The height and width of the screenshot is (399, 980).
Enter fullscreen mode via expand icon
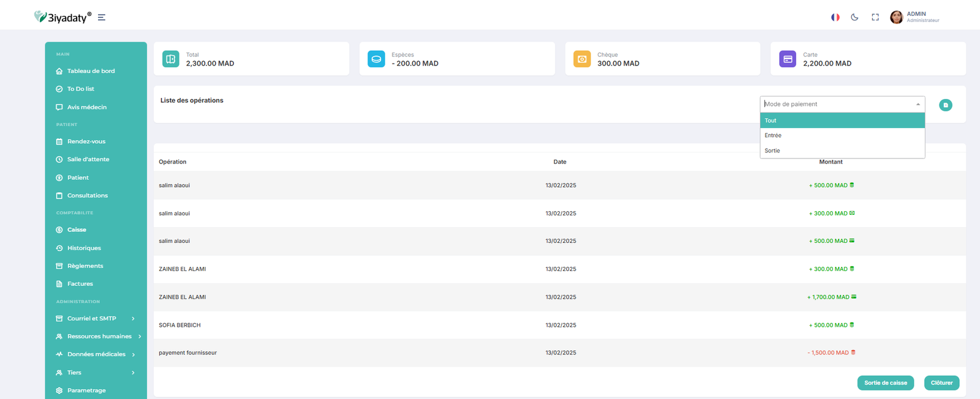[x=875, y=17]
